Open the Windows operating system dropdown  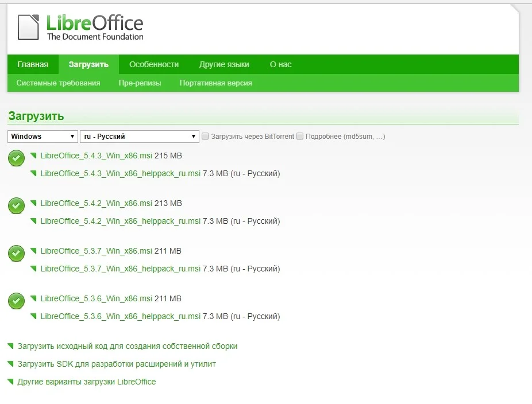tap(43, 136)
